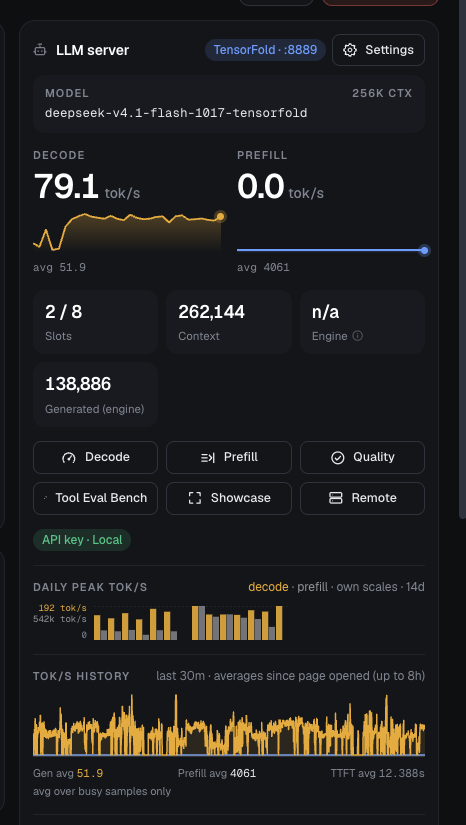Click the checkmark icon on Quality button
Image resolution: width=466 pixels, height=825 pixels.
tap(338, 458)
